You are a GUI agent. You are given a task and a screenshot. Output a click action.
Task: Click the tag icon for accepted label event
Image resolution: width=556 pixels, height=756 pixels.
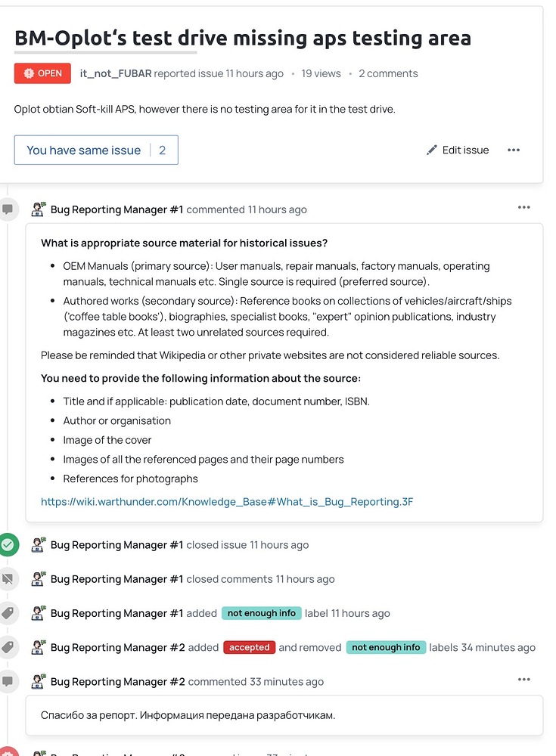[x=8, y=647]
